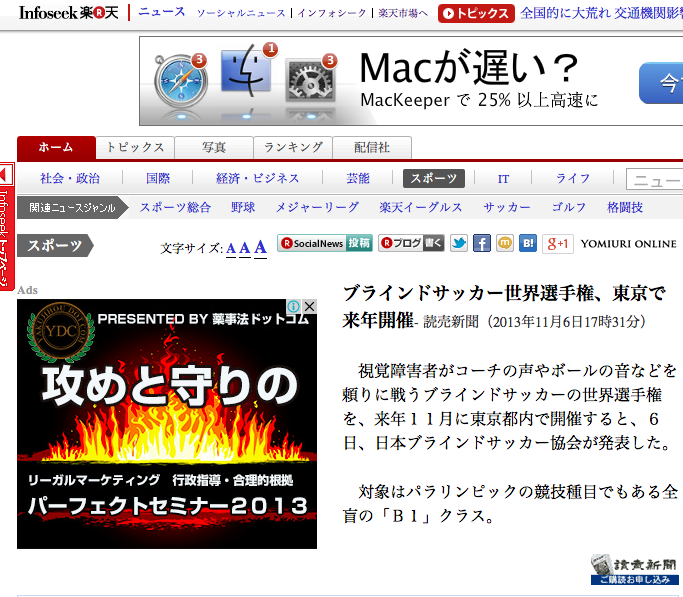Click ソーシャルニュース header link
683x597 pixels.
(x=241, y=13)
